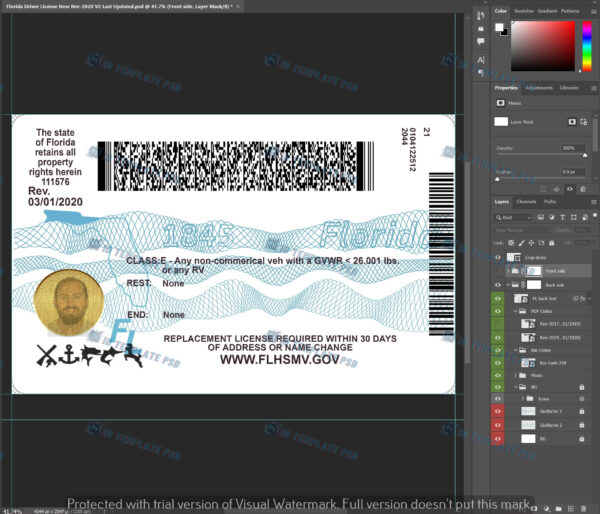
Task: Click the Masks icon in Properties
Action: click(500, 103)
